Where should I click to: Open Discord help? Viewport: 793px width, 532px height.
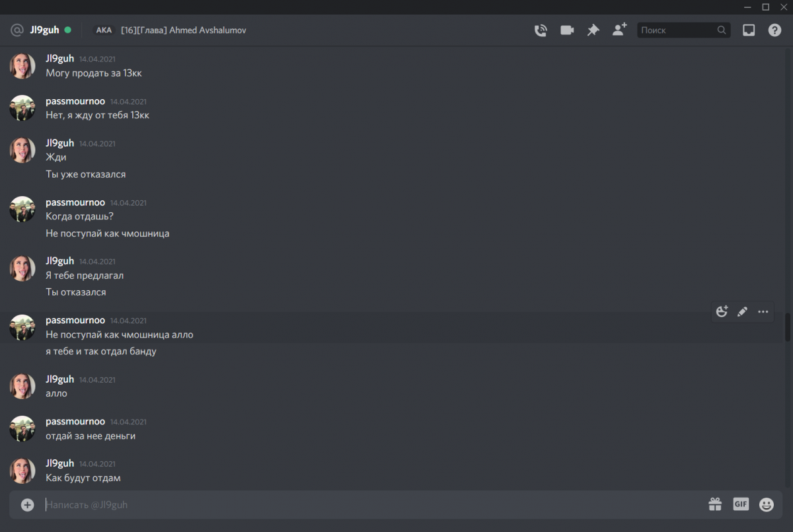[x=774, y=30]
